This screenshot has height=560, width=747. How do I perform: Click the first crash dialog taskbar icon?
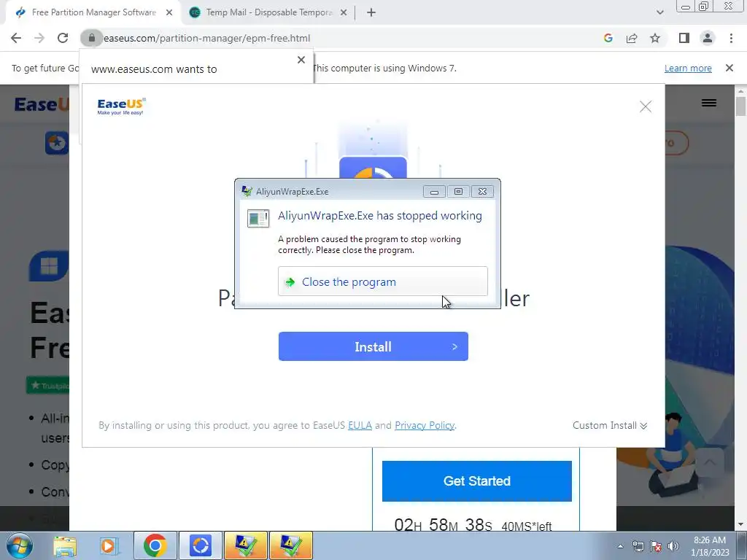pos(246,545)
